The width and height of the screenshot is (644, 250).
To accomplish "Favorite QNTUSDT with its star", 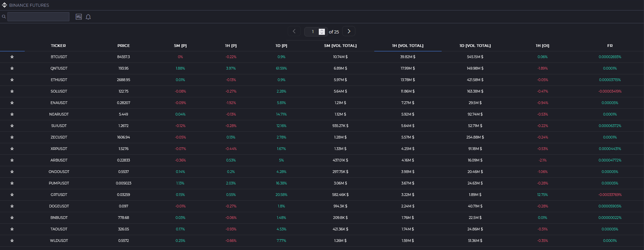I will (x=12, y=68).
